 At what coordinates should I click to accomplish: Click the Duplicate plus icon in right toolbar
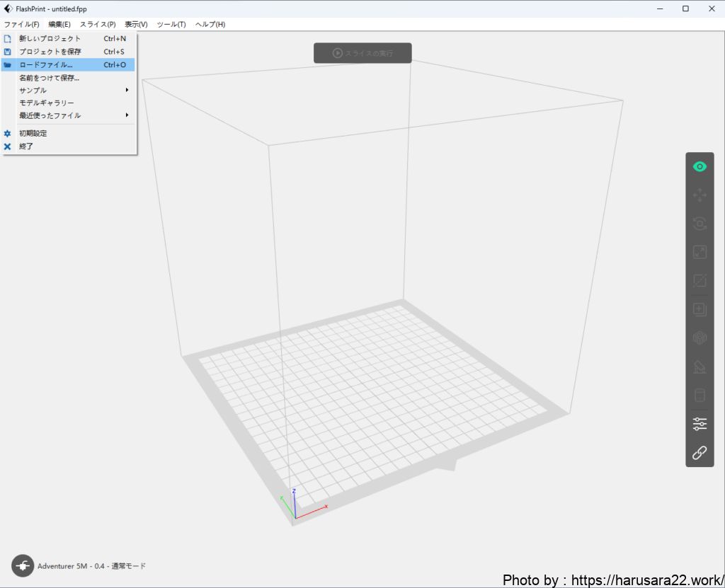pos(700,309)
